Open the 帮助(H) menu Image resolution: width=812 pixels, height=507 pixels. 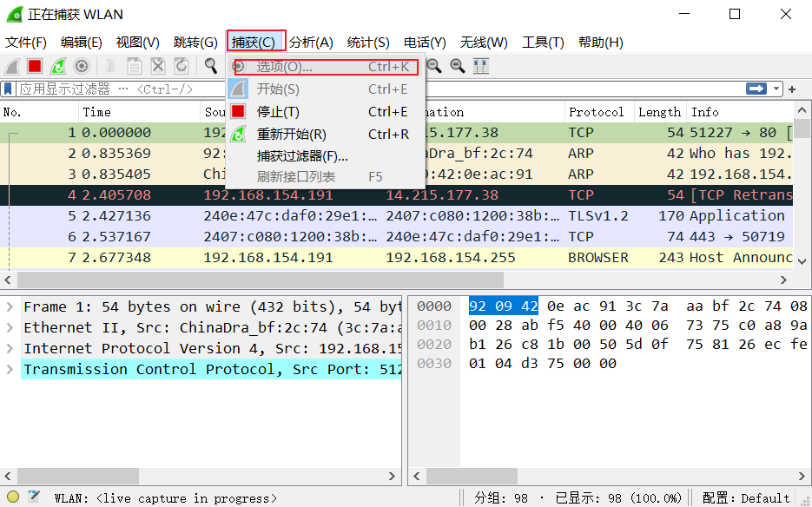pos(600,42)
